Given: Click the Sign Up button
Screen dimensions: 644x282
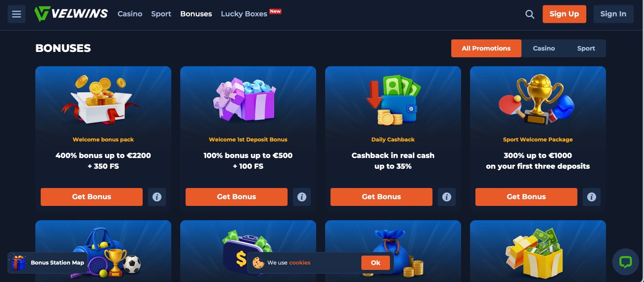Looking at the screenshot, I should (564, 14).
